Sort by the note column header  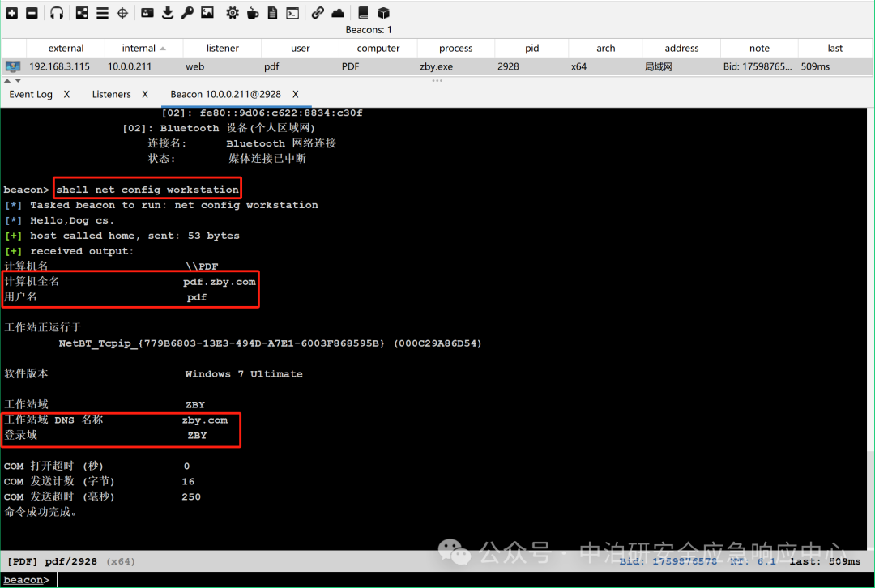coord(759,48)
